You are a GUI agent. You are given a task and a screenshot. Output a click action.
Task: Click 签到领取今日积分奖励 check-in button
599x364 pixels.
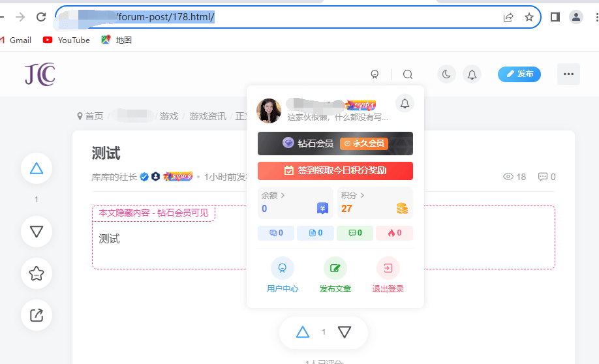pos(335,170)
